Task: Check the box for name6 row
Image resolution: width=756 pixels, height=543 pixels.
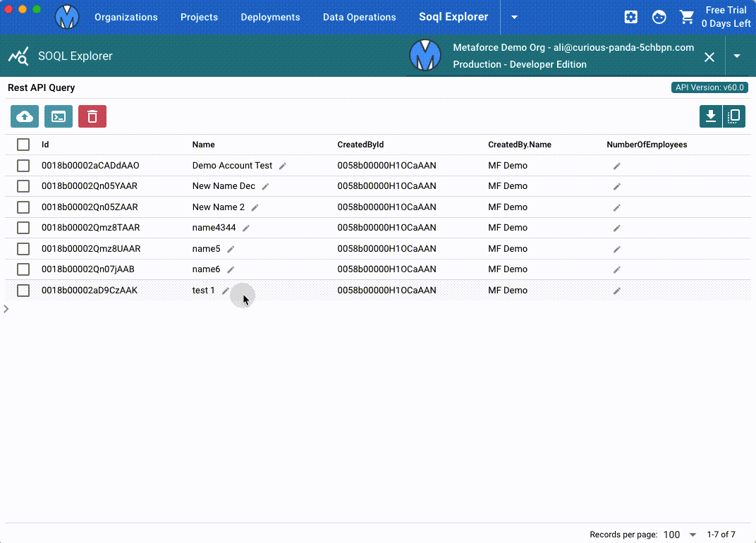Action: (23, 269)
